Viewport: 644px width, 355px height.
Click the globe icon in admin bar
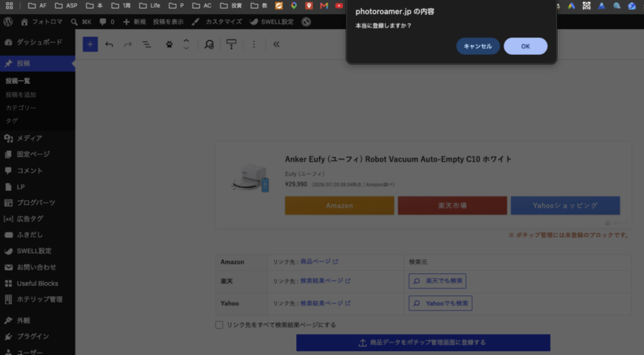click(x=306, y=22)
